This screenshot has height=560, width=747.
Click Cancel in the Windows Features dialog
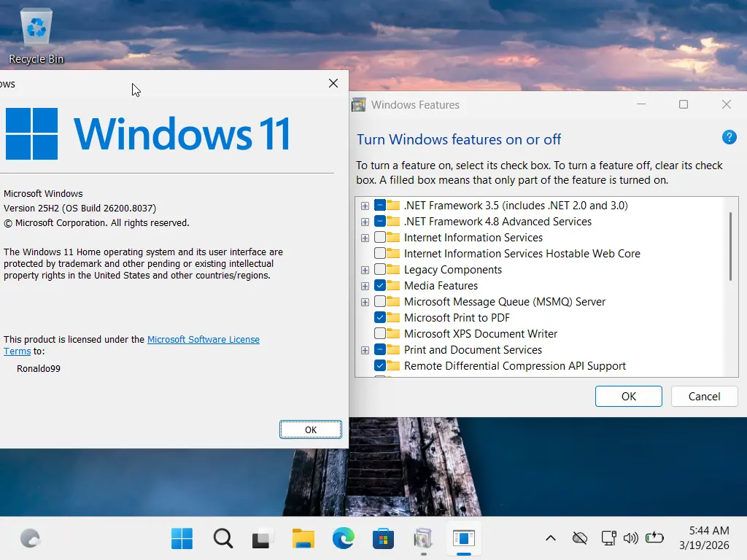point(704,396)
